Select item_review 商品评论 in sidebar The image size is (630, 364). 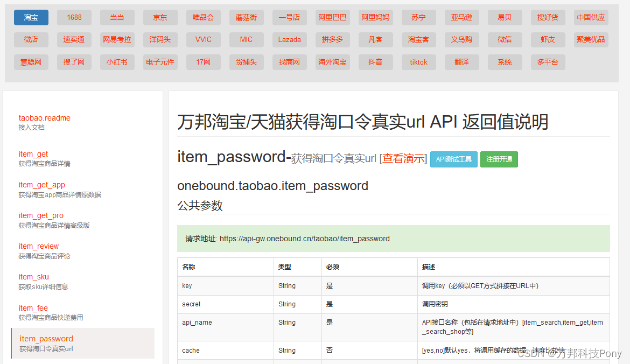pos(45,250)
